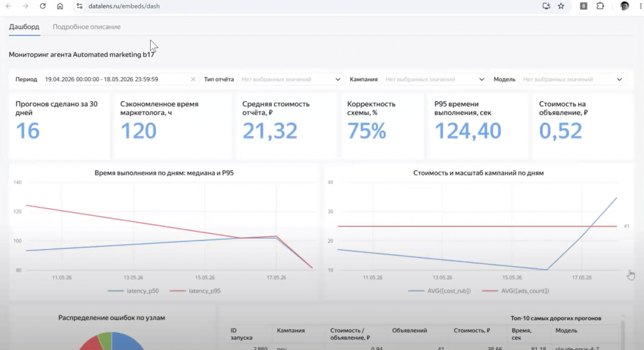644x350 pixels.
Task: Install app icon in address bar
Action: [546, 6]
